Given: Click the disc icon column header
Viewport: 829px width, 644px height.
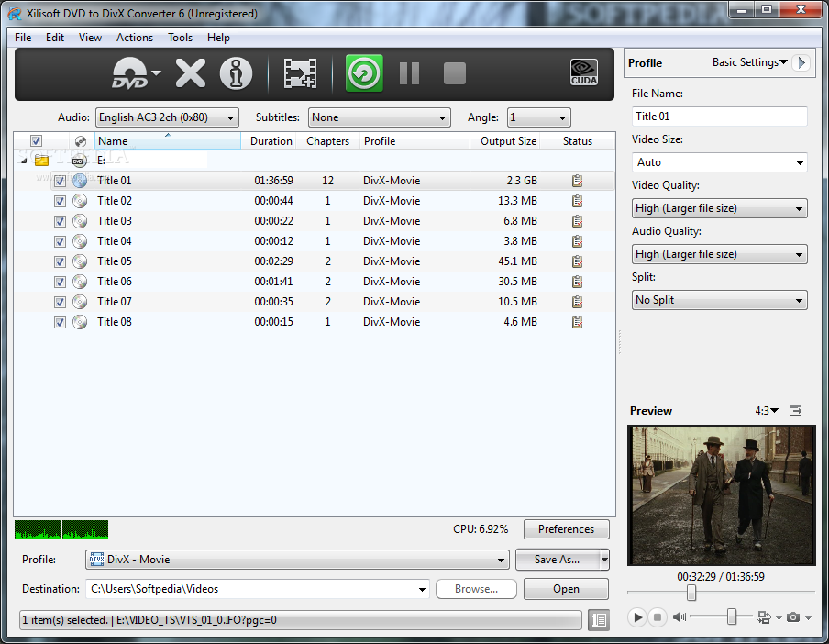Looking at the screenshot, I should click(81, 141).
